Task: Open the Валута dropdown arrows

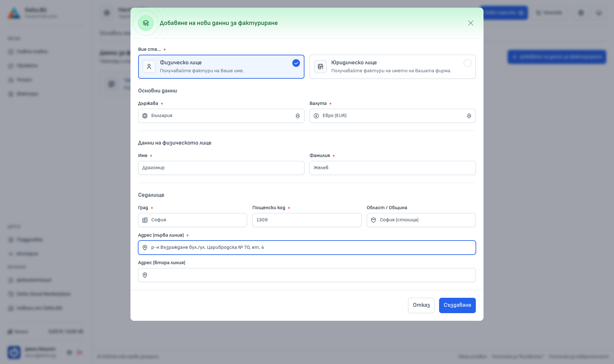Action: click(x=469, y=116)
